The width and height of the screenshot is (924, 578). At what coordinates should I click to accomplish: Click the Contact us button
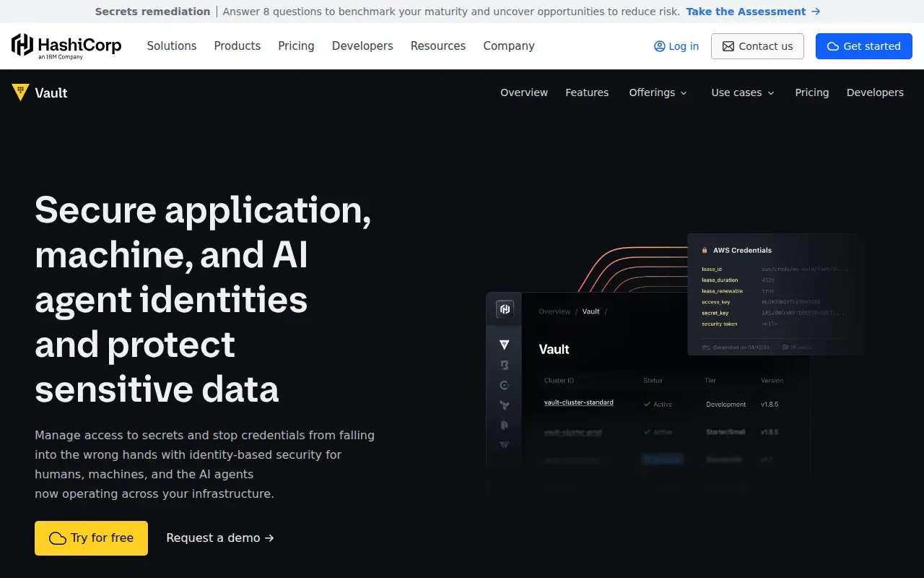click(x=757, y=46)
